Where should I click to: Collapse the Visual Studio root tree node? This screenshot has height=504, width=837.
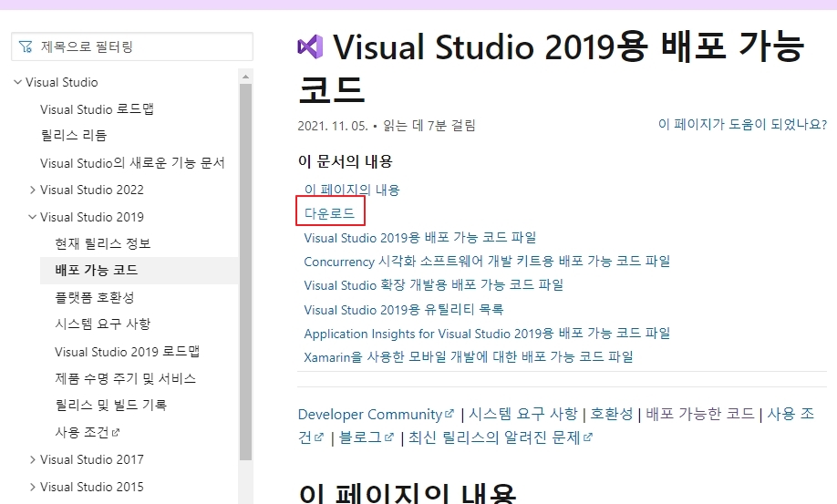pyautogui.click(x=17, y=82)
